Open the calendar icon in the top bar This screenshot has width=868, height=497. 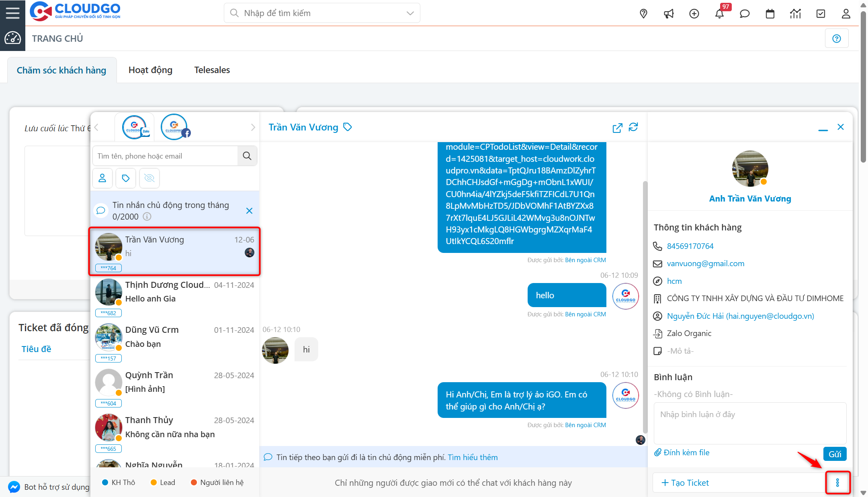pos(770,13)
